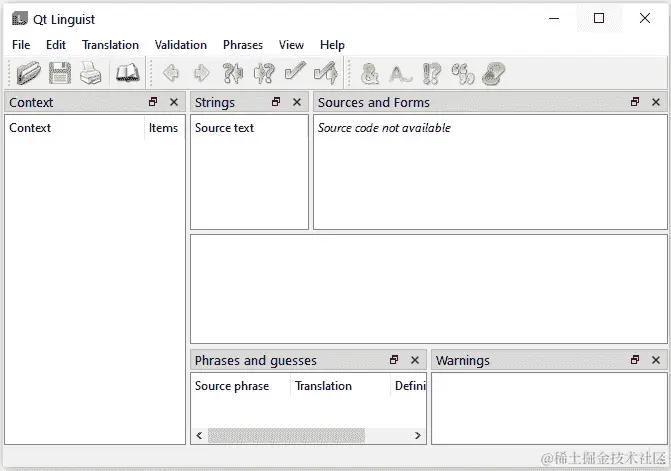Click the Source phrase column header
This screenshot has height=471, width=671.
click(240, 386)
